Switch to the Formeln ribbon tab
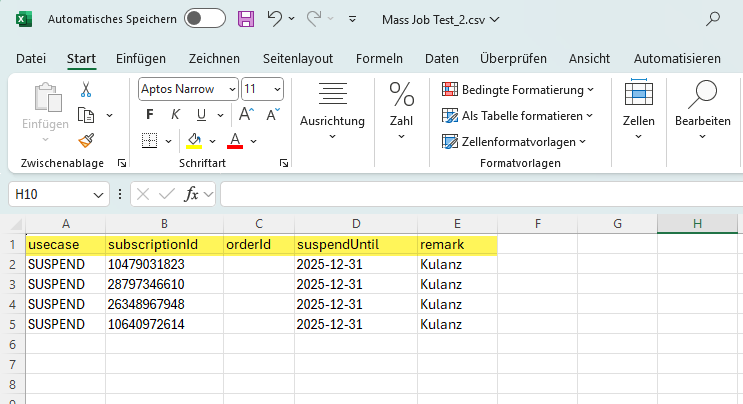This screenshot has width=743, height=404. 379,58
